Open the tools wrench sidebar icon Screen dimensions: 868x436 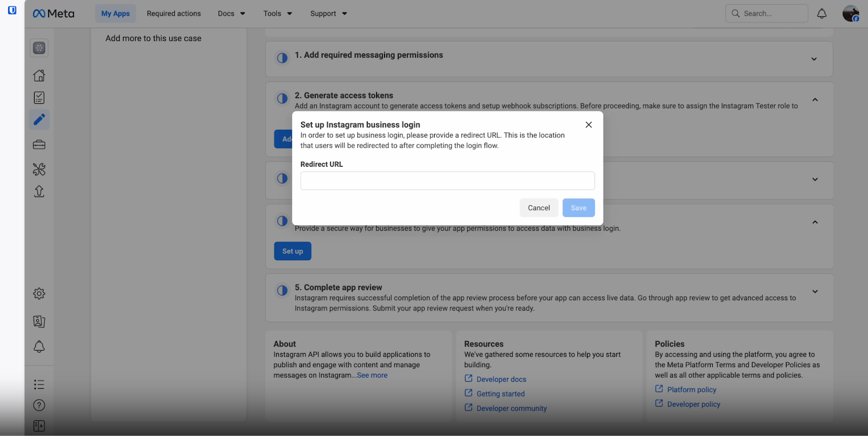click(39, 169)
